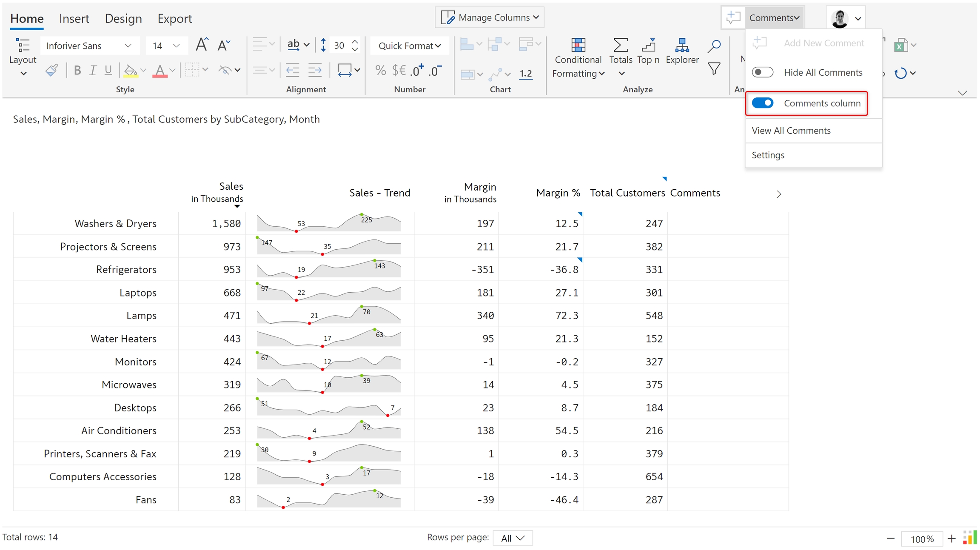Open the Inforiver Sans font dropdown
Viewport: 980px width, 550px height.
coord(90,46)
